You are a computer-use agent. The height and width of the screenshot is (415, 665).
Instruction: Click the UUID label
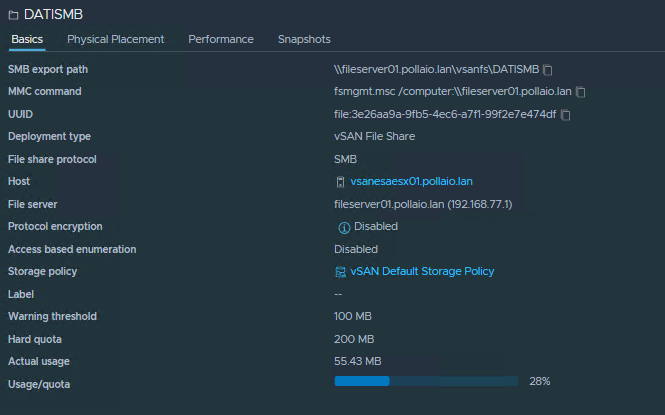20,114
